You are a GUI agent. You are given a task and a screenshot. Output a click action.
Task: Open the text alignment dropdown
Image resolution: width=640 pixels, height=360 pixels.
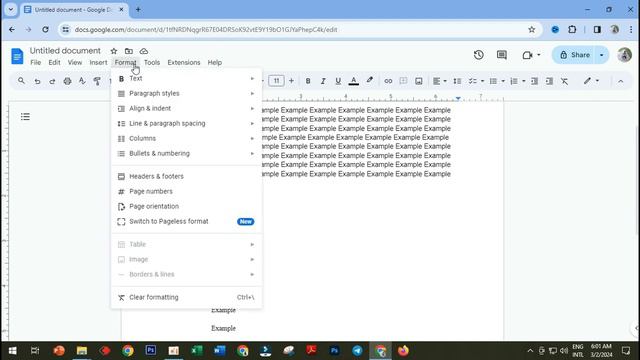[x=440, y=81]
